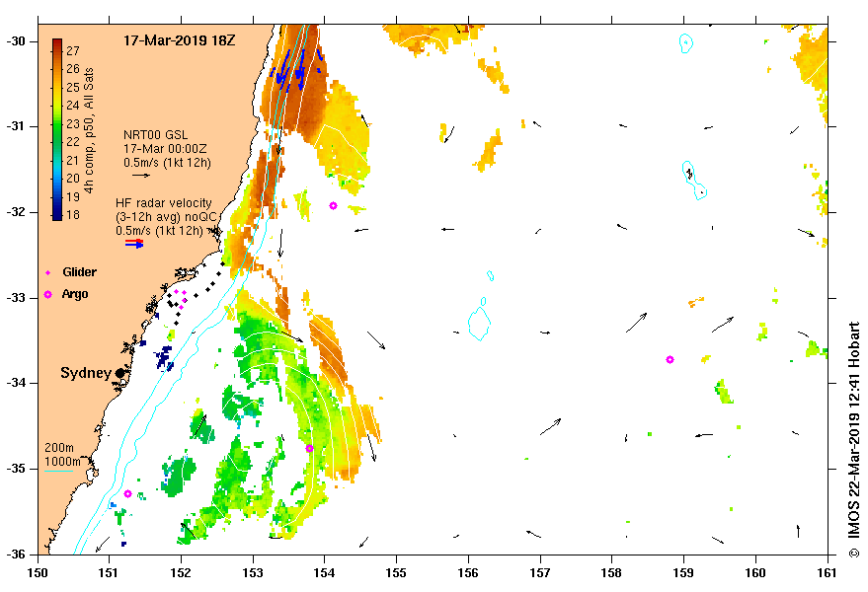Screen dimensions: 868x592
Task: Click the longitude axis label '152'
Action: point(181,572)
